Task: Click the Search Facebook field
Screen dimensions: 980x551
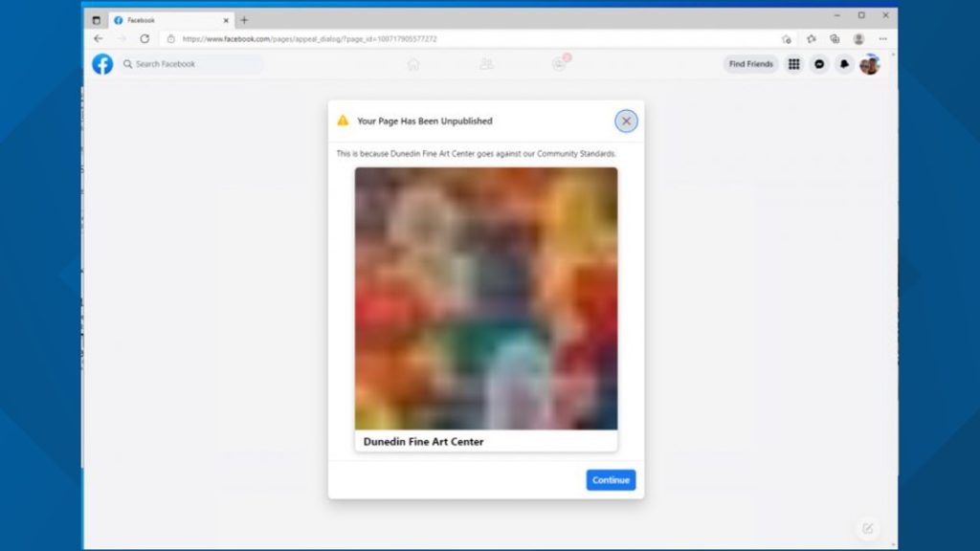Action: pos(191,64)
